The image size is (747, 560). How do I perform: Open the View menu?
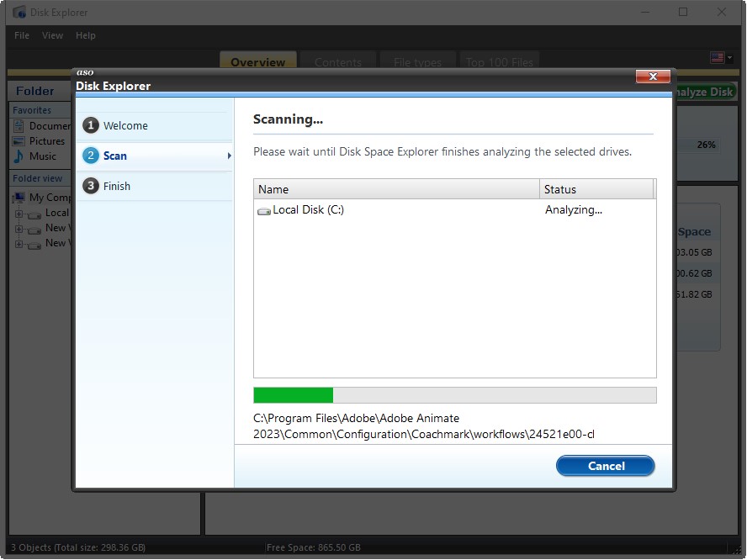point(53,35)
